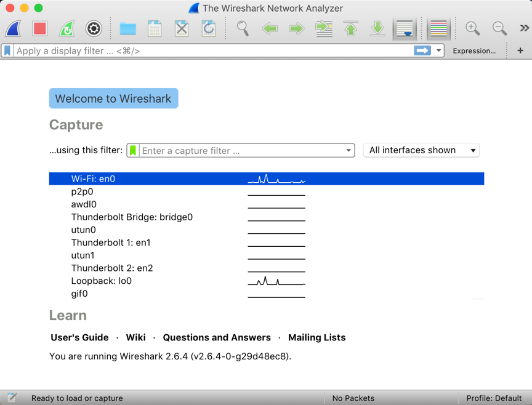
Task: Go back in packet history arrow
Action: click(270, 28)
